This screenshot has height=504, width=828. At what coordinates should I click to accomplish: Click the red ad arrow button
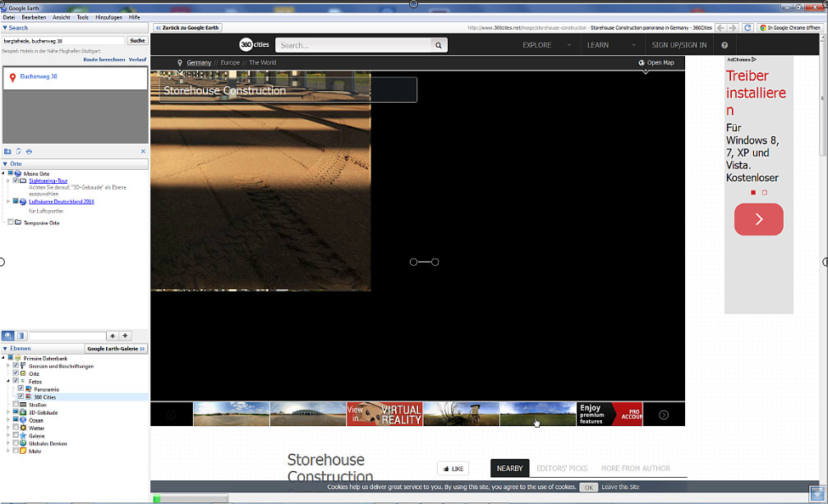[758, 219]
